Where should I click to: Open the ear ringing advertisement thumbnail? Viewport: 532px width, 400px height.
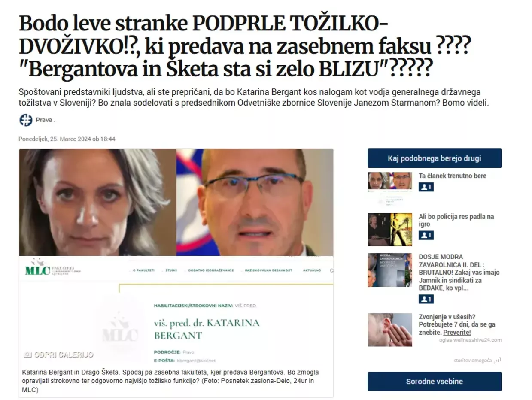point(390,330)
